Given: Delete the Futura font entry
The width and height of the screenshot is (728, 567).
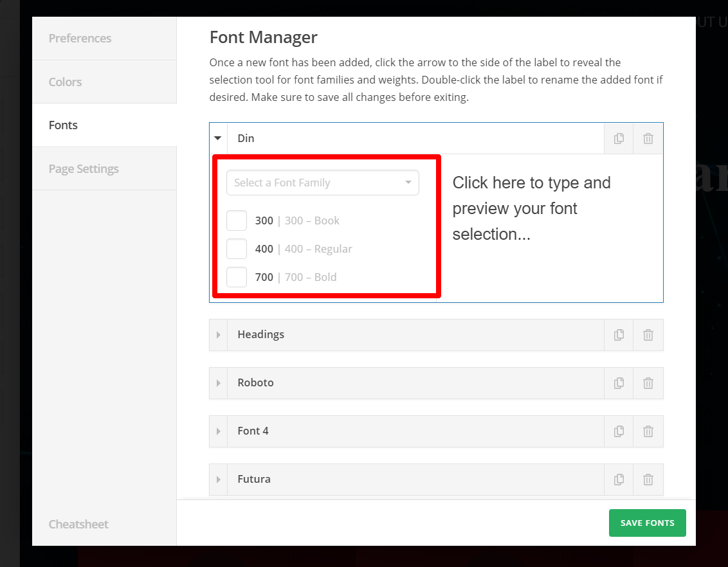Looking at the screenshot, I should pyautogui.click(x=648, y=480).
